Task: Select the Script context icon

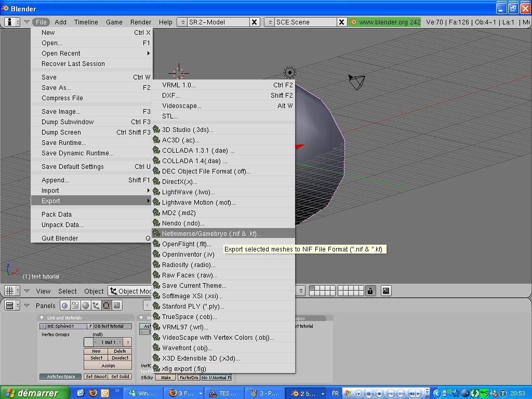Action: 75,305
